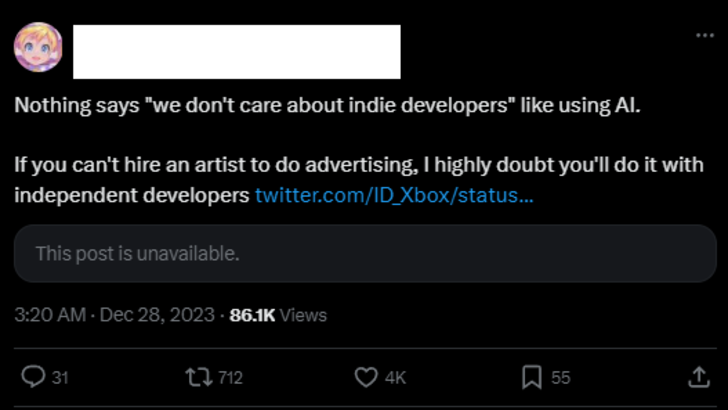Repost the tweet using the retweet icon
The image size is (728, 410).
197,377
